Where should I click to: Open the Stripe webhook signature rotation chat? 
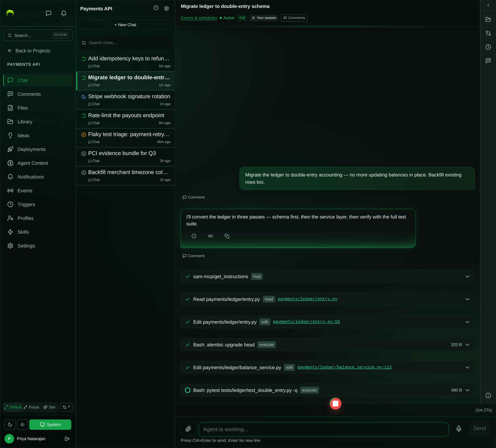(x=125, y=100)
